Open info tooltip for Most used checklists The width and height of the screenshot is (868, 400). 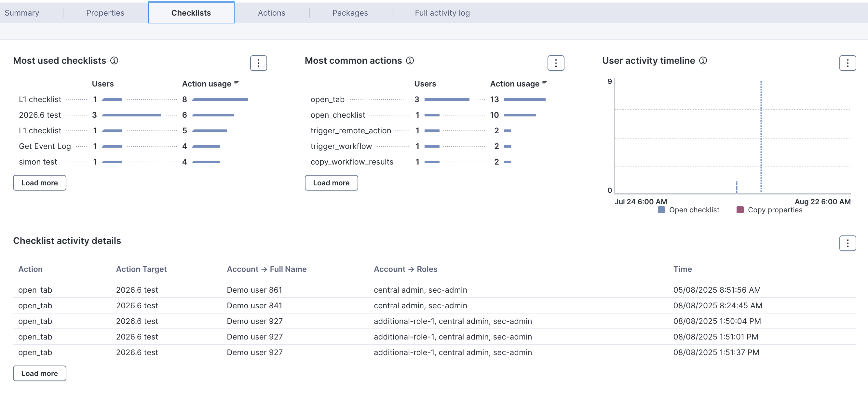(x=114, y=60)
